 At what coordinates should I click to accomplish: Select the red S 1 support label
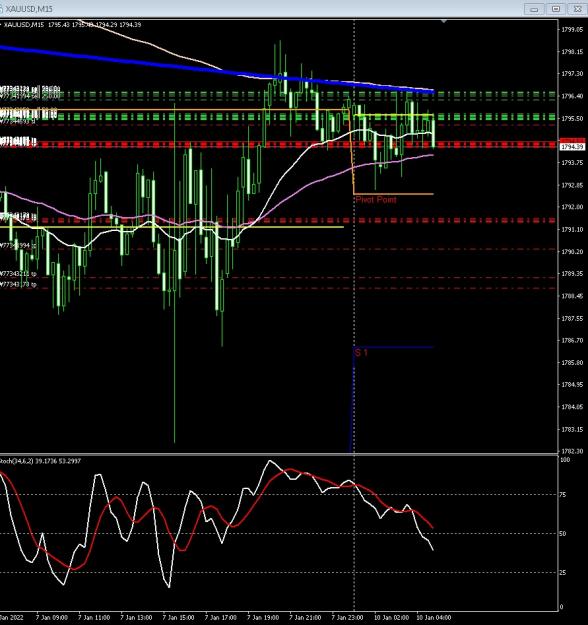pyautogui.click(x=361, y=352)
